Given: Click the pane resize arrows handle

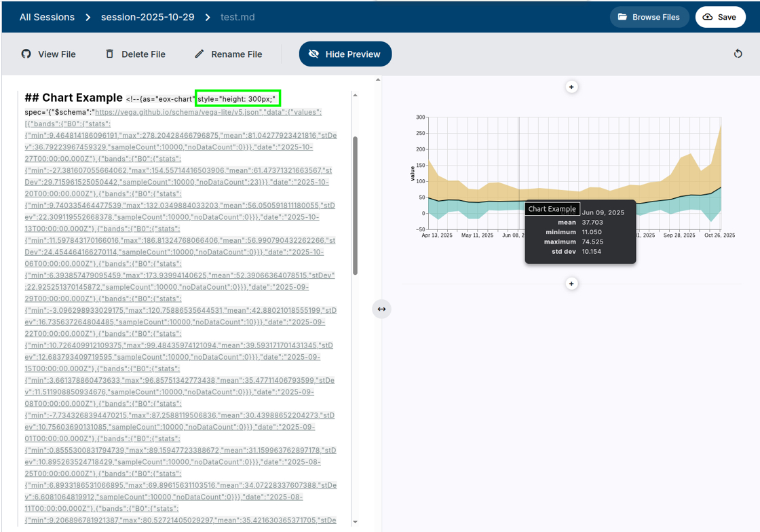Looking at the screenshot, I should click(x=381, y=309).
